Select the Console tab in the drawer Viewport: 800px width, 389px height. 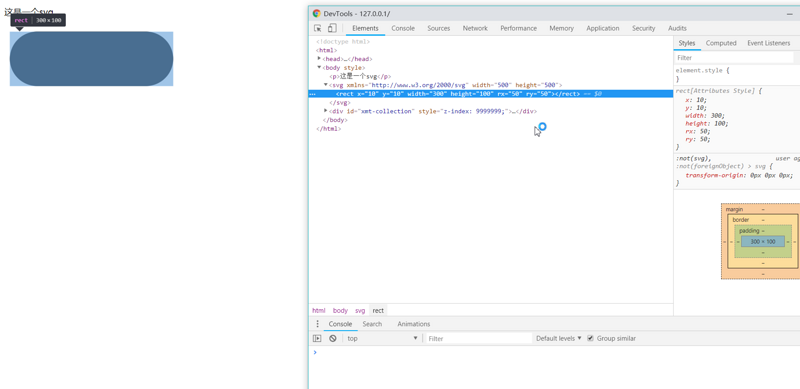(x=340, y=324)
